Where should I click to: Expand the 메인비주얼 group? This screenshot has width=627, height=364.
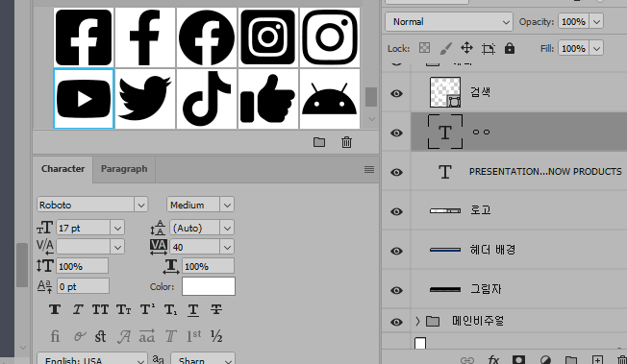417,321
